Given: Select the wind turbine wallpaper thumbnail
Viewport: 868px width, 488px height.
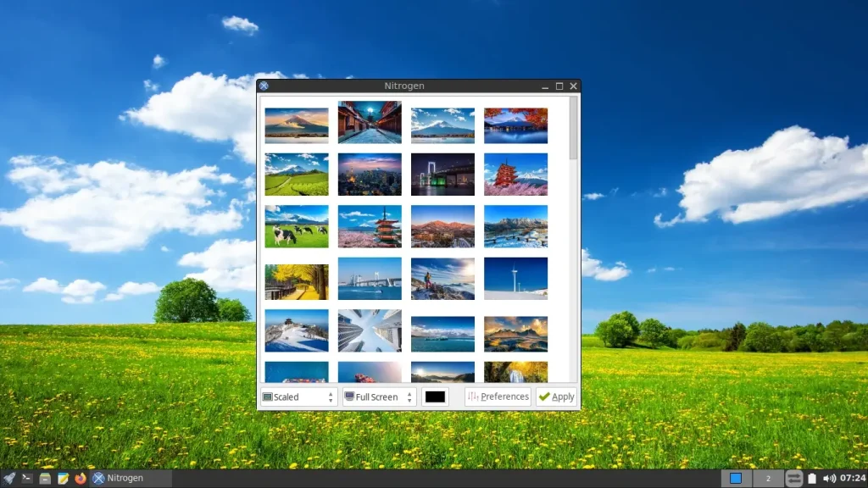Looking at the screenshot, I should point(516,278).
